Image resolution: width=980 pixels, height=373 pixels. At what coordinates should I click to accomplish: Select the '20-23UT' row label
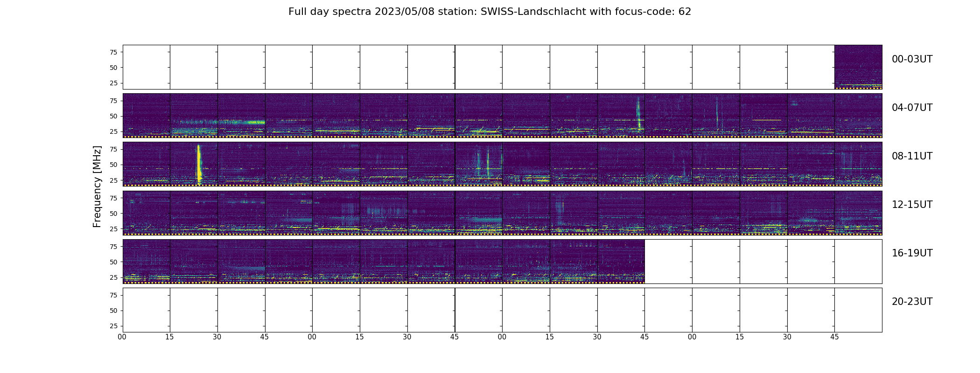point(912,302)
